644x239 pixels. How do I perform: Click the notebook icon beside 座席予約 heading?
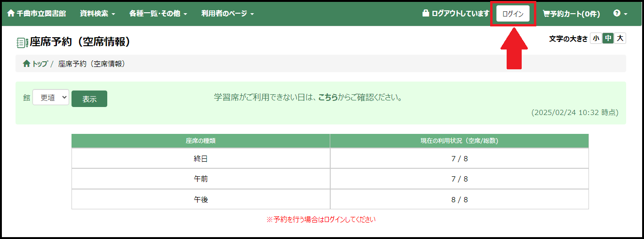click(22, 43)
